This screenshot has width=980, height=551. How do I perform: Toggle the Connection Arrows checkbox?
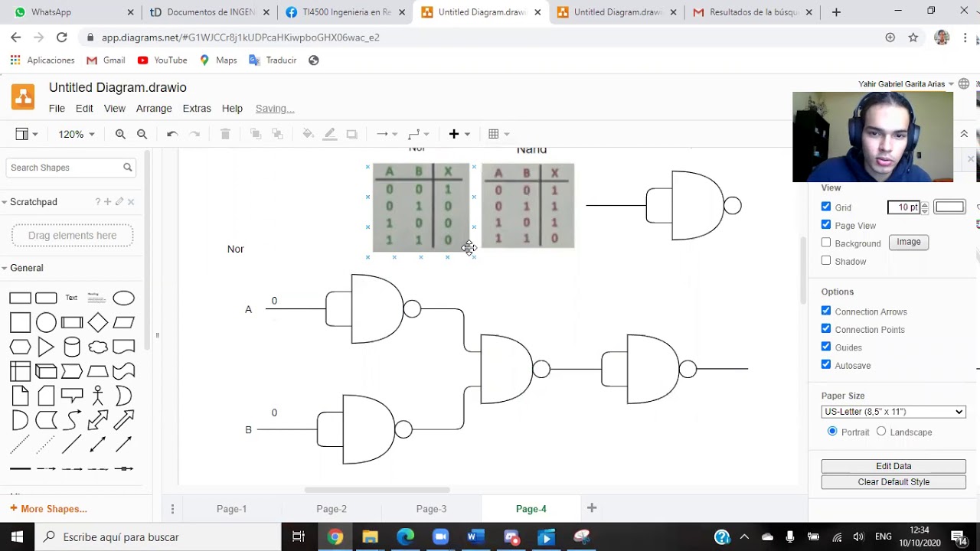tap(826, 311)
